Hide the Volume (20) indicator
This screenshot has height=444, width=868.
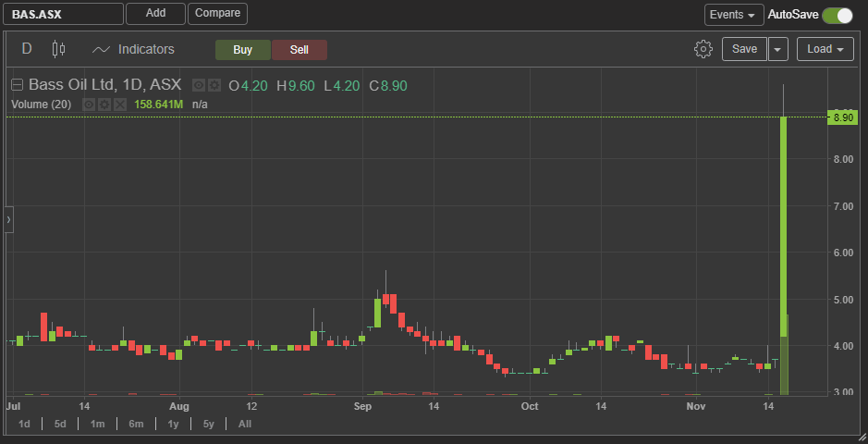coord(88,105)
